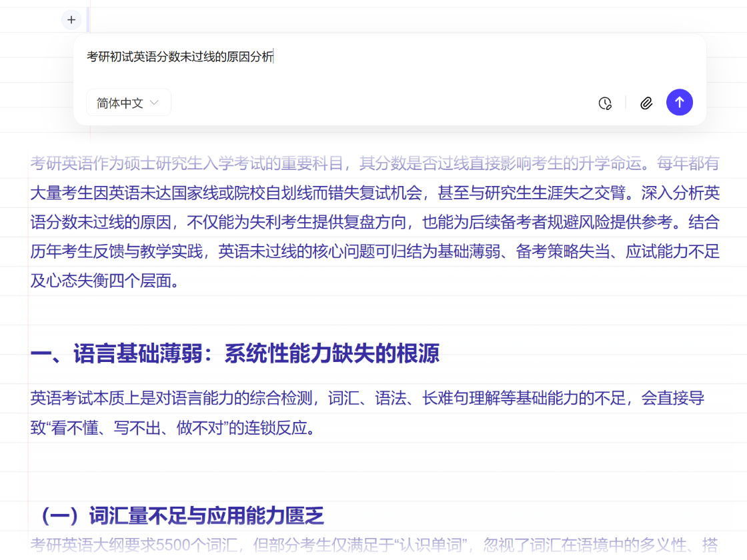This screenshot has height=560, width=747.
Task: Click the empty line beside plus button
Action: click(400, 20)
